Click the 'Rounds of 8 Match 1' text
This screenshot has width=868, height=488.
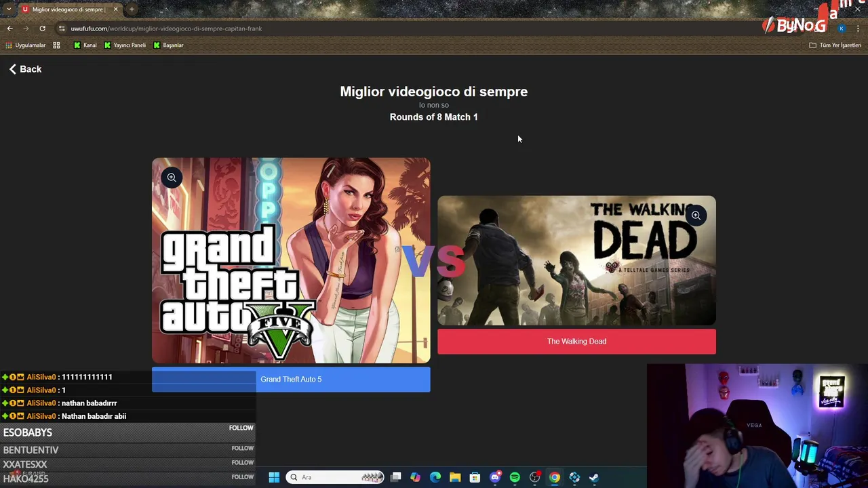[x=434, y=117]
